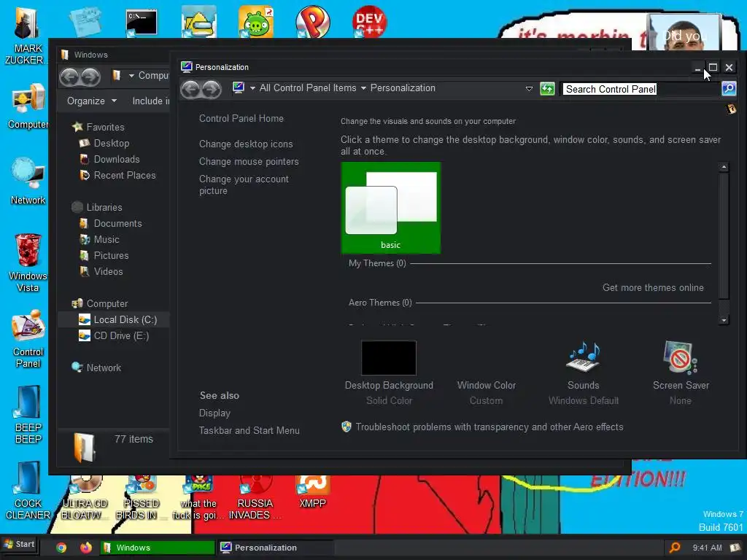747x560 pixels.
Task: Open the green pig game desktop icon
Action: 256,22
